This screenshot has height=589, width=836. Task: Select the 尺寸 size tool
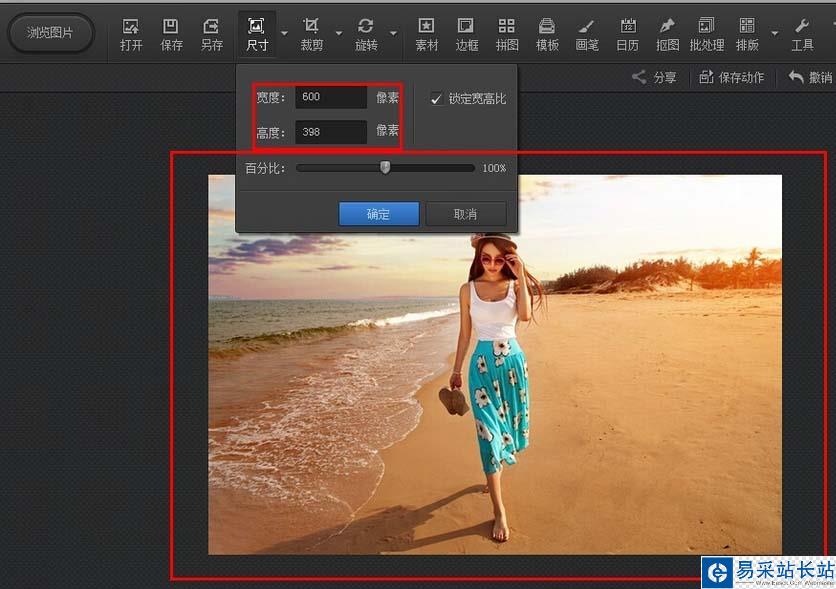pyautogui.click(x=256, y=35)
